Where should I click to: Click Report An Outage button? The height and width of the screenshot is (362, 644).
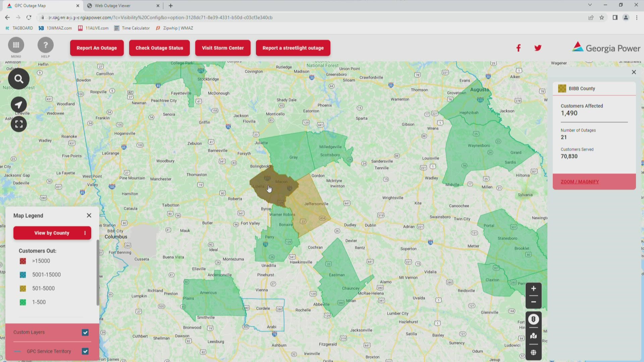click(x=97, y=48)
